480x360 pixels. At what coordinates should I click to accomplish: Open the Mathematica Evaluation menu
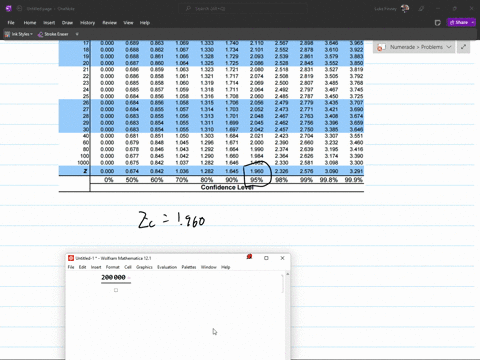(167, 267)
